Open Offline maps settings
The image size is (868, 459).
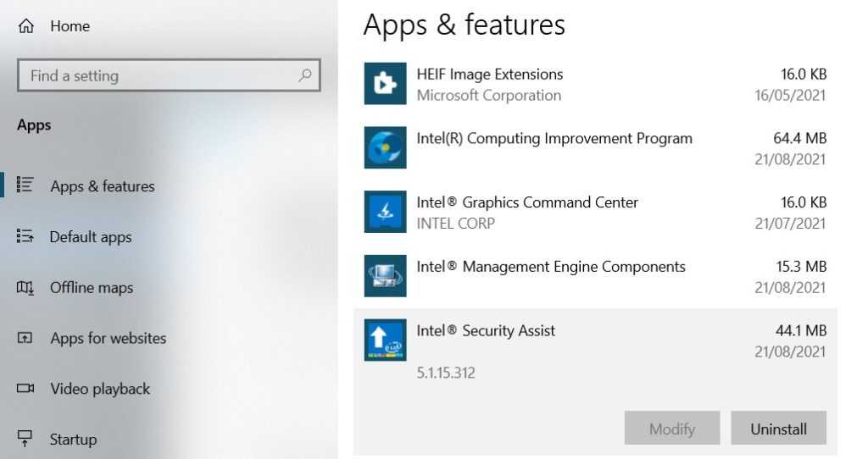[92, 288]
